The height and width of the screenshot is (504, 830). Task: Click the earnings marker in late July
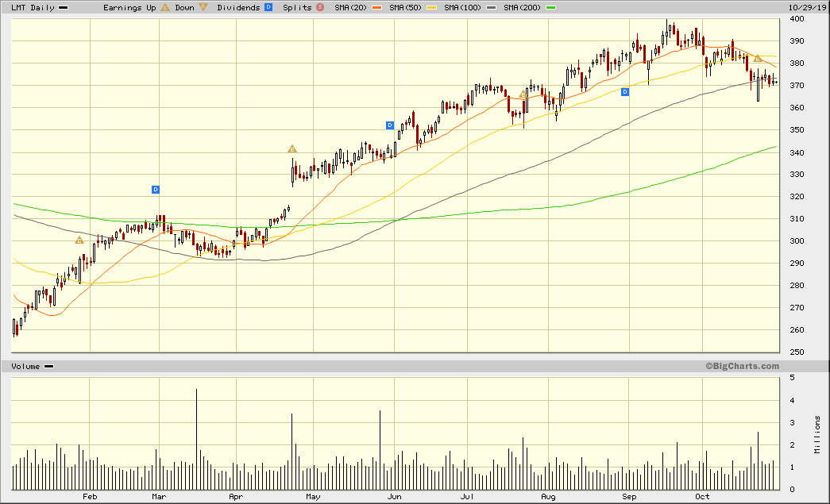coord(523,94)
